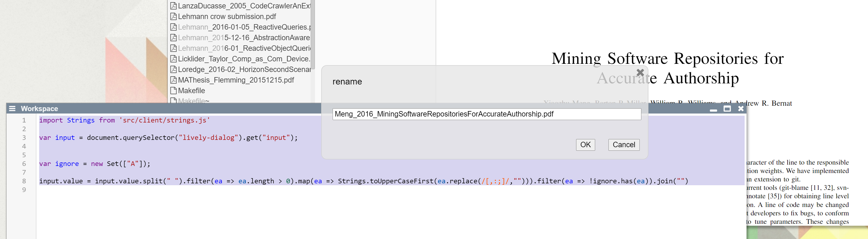Click line number 8 in the editor gutter

coord(24,181)
